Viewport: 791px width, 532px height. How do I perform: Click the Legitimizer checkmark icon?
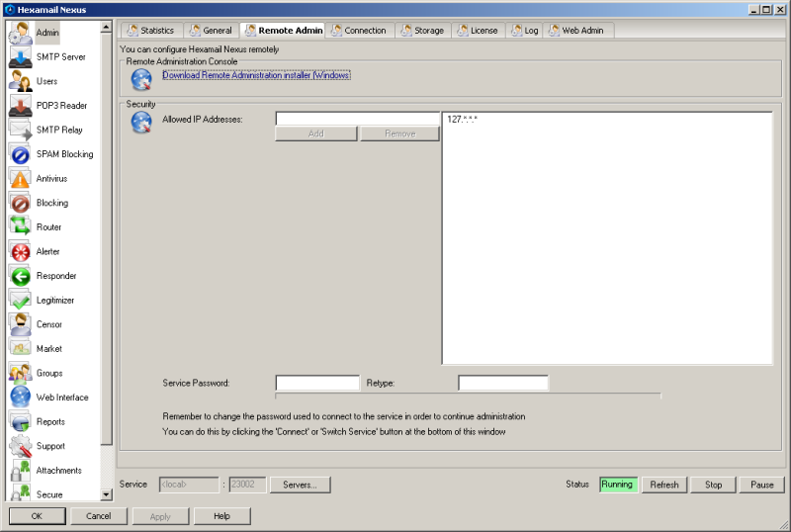click(20, 301)
